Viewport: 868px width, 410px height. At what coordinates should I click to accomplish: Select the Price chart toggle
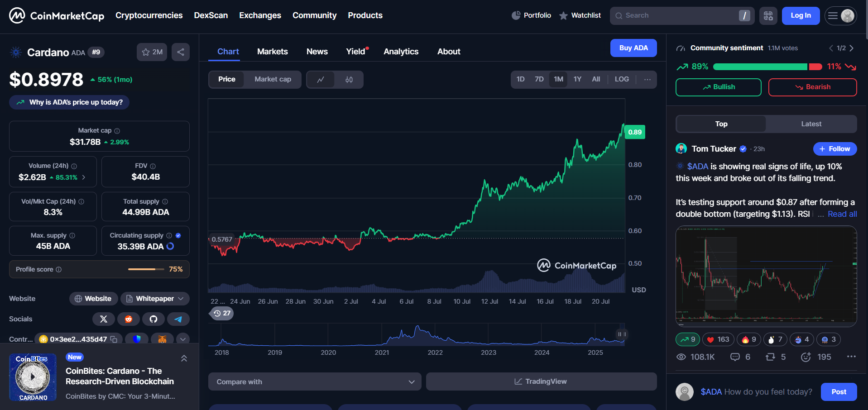click(226, 80)
